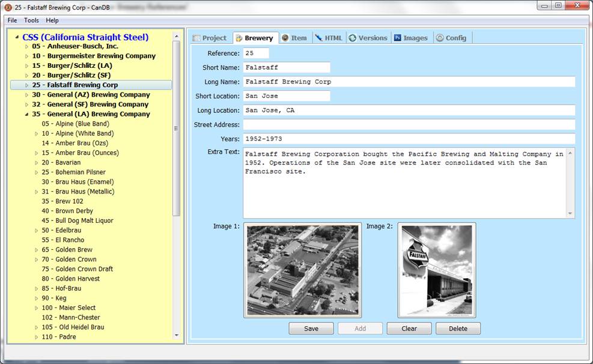The image size is (593, 364).
Task: Click the Project tab icon
Action: point(196,38)
